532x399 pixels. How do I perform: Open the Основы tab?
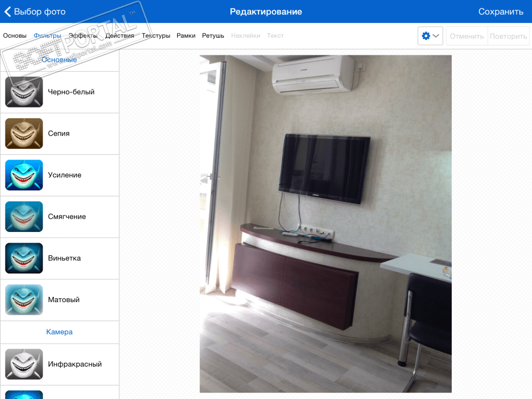click(x=14, y=36)
